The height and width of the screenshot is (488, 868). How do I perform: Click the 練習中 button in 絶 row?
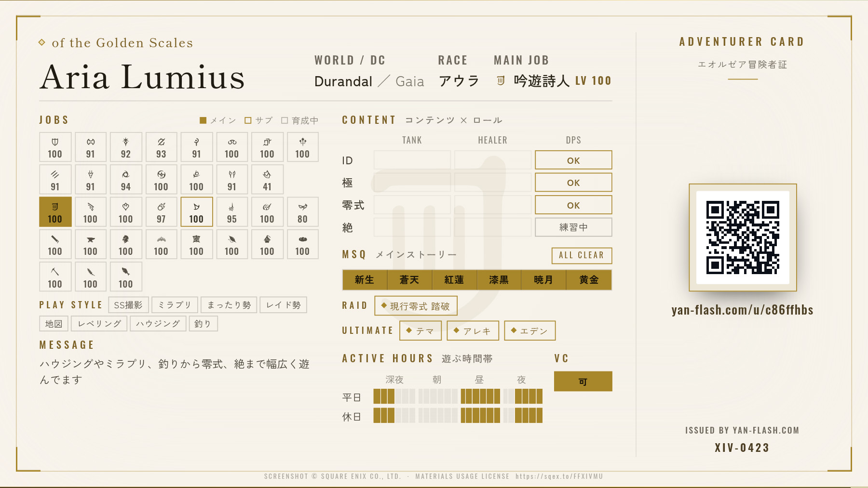573,227
